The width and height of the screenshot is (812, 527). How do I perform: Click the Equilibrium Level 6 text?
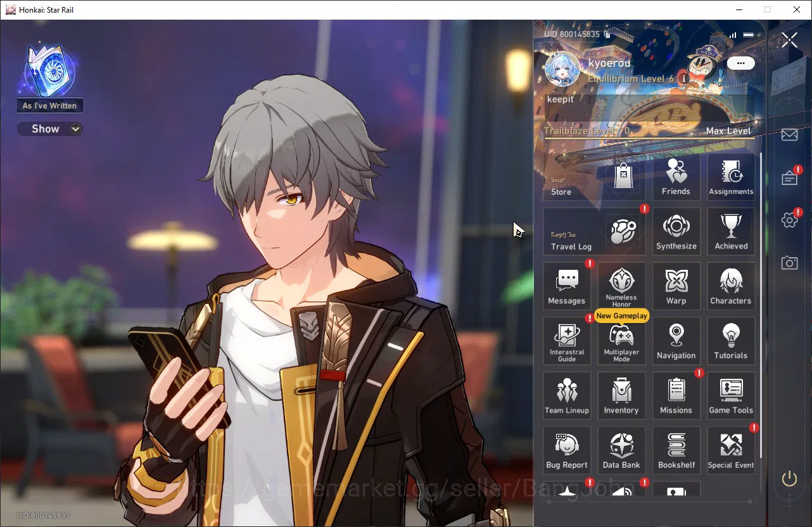[631, 79]
